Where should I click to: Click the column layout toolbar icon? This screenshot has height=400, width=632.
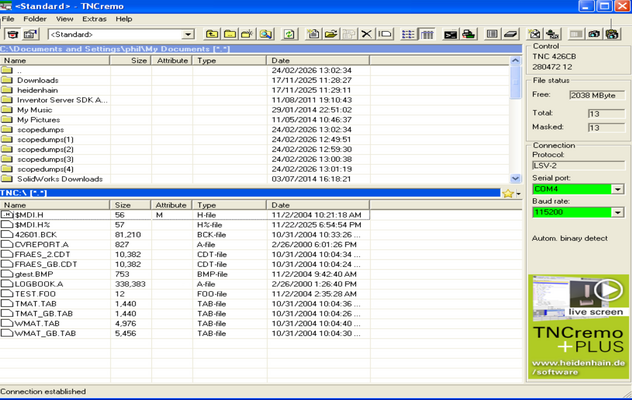(492, 34)
